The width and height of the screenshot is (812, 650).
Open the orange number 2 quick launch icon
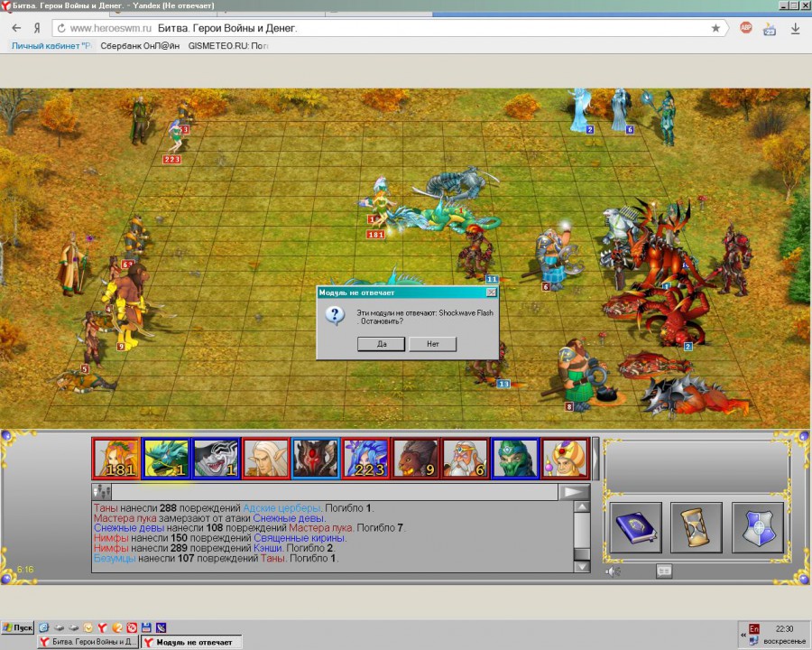[x=117, y=627]
